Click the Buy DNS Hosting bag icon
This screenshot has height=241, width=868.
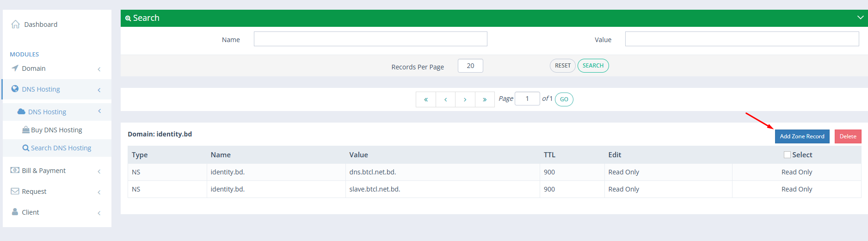tap(26, 130)
